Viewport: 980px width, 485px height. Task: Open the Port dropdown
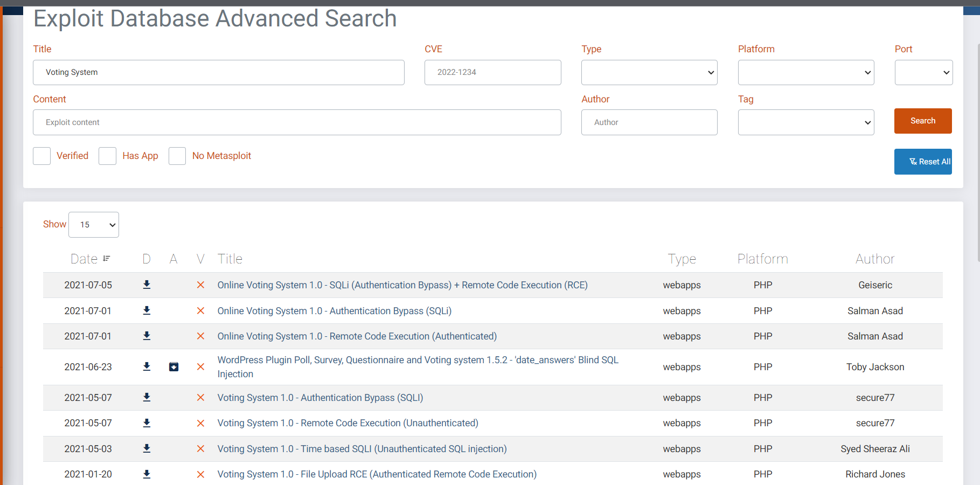923,72
